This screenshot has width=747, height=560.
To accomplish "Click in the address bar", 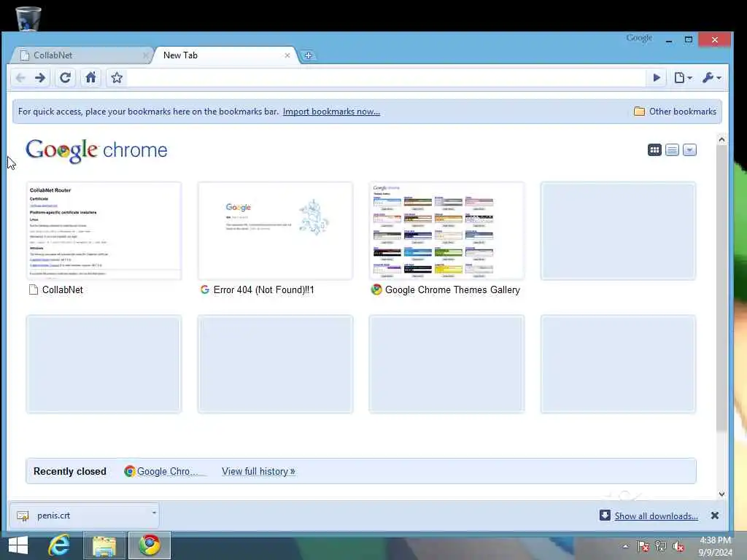I will point(386,77).
